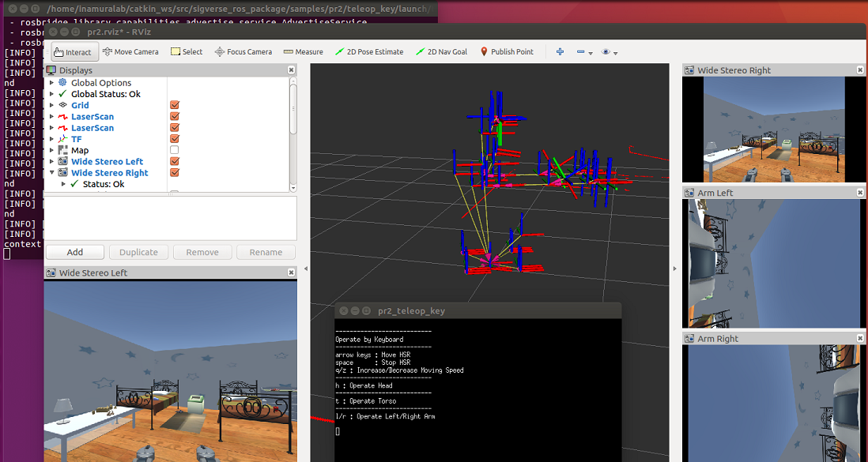Select the Move Camera tool
Screen dimensions: 868x462
[x=130, y=52]
